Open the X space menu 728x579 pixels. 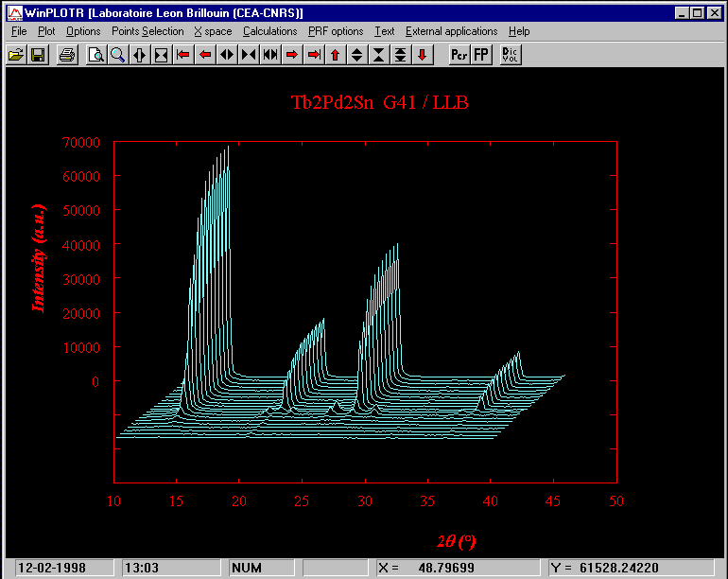click(x=213, y=31)
